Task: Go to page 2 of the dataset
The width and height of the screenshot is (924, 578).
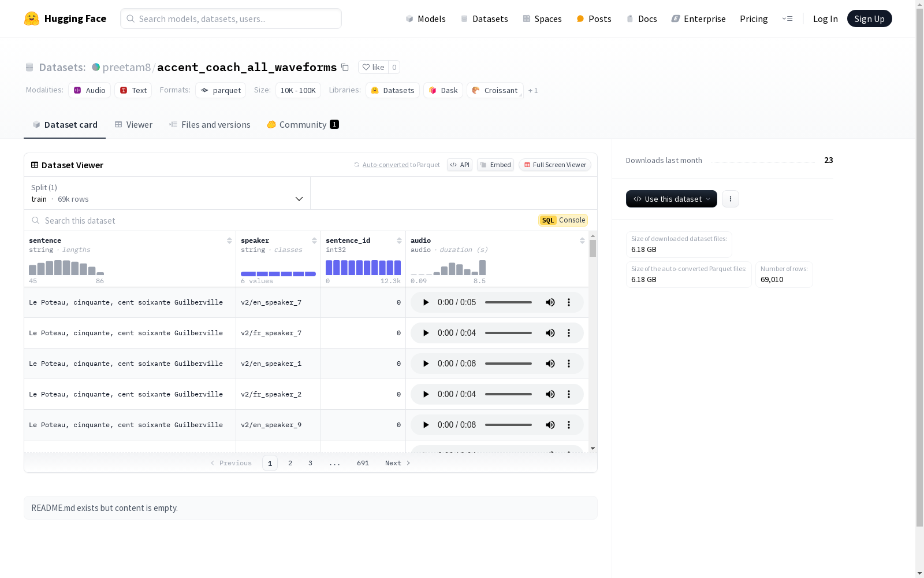Action: (290, 463)
